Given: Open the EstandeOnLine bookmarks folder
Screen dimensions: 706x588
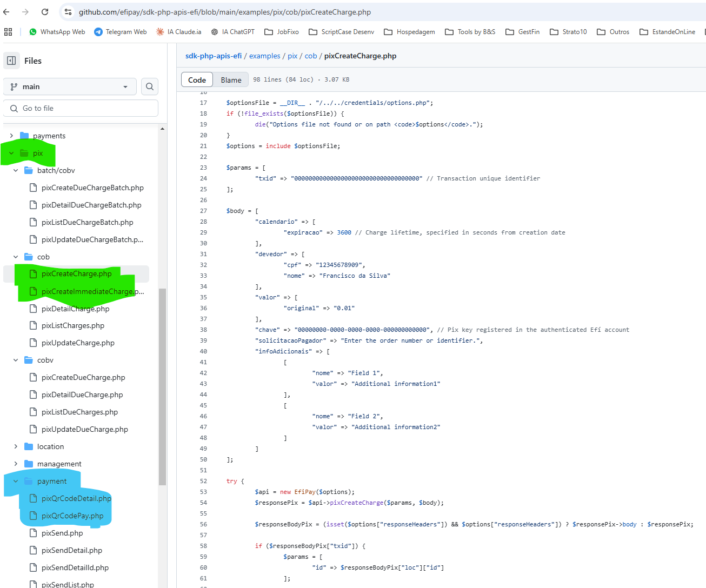Looking at the screenshot, I should (667, 32).
